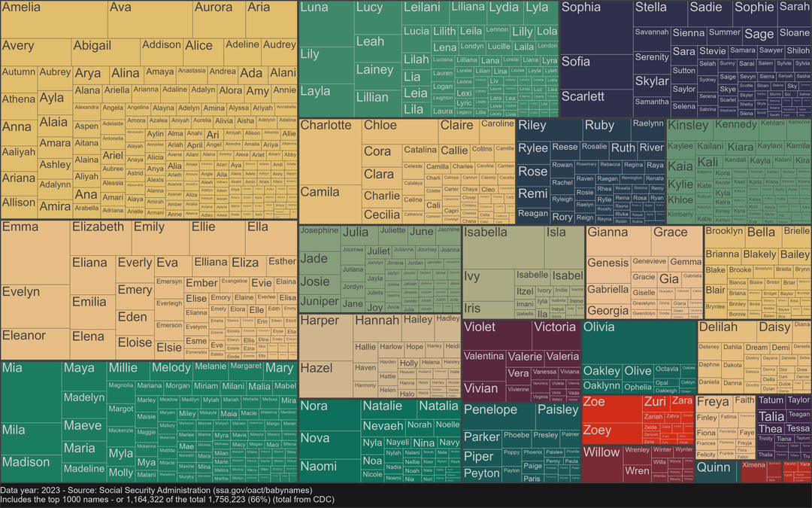
Task: Click the Kinsley cell
Action: (x=688, y=125)
